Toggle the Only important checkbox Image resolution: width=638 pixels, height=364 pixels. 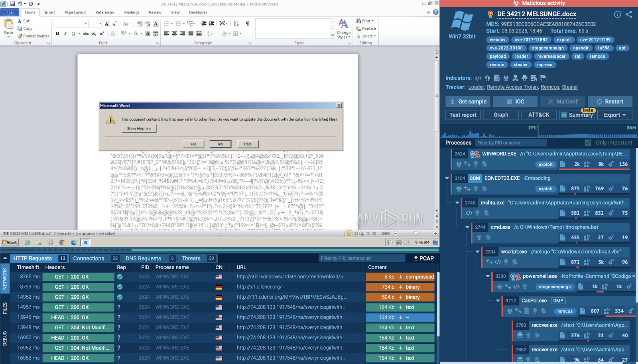click(588, 143)
